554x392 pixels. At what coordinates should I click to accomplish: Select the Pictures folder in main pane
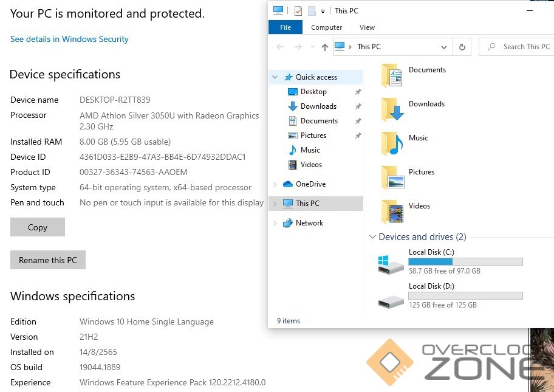[392, 178]
